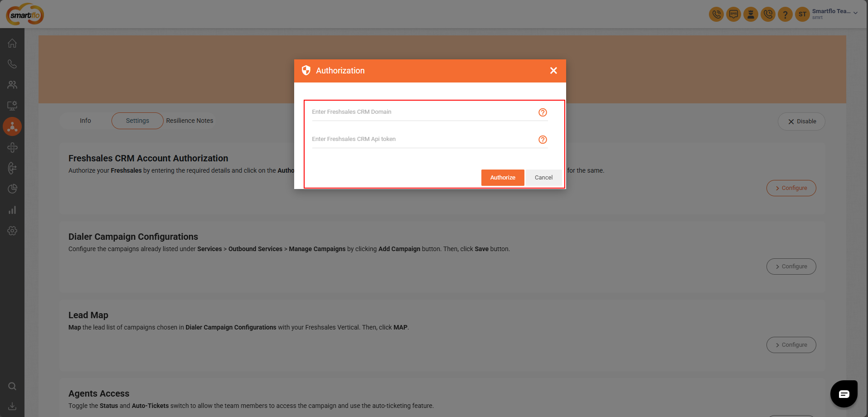Open the bar chart analytics icon
This screenshot has width=868, height=417.
click(x=12, y=210)
